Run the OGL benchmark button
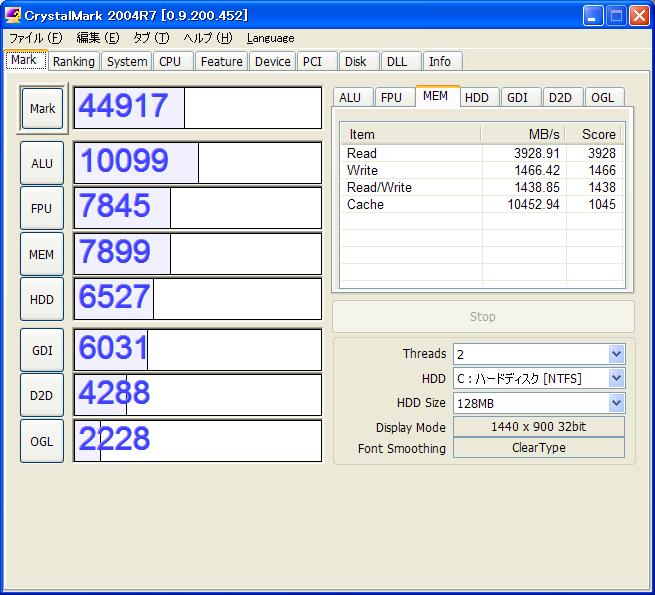This screenshot has width=655, height=595. point(42,441)
